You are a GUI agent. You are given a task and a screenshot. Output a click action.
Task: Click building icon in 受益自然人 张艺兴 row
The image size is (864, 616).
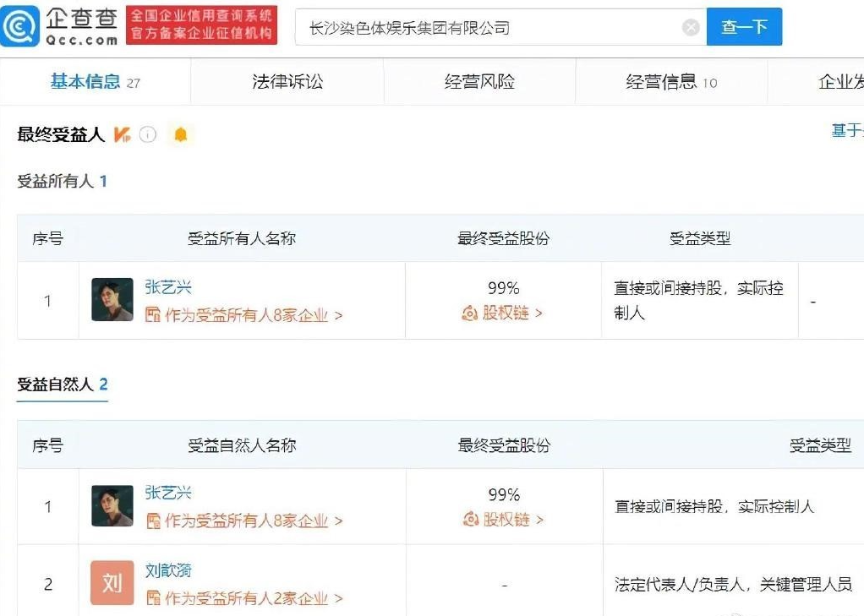tap(154, 521)
